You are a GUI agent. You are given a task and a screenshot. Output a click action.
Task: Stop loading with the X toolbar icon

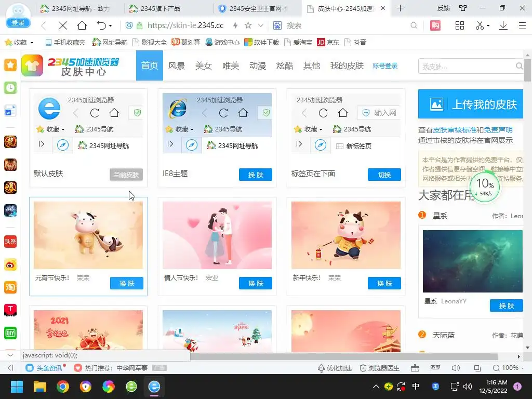(x=62, y=25)
